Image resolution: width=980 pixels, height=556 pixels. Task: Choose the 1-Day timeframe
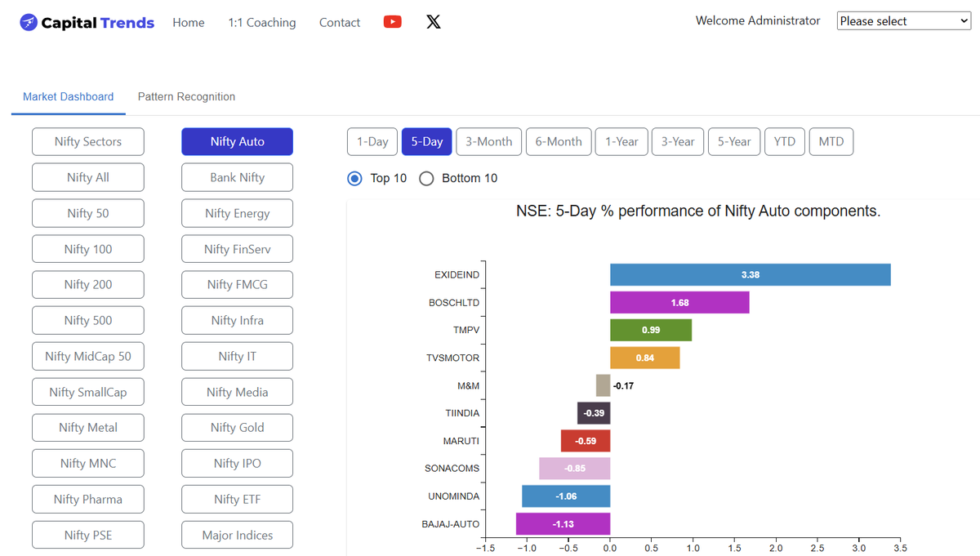point(372,141)
